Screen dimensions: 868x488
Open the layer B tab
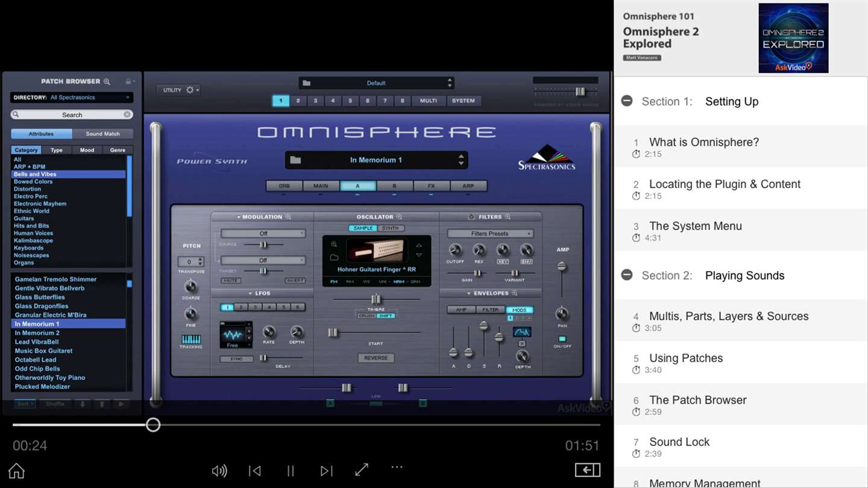coord(394,186)
